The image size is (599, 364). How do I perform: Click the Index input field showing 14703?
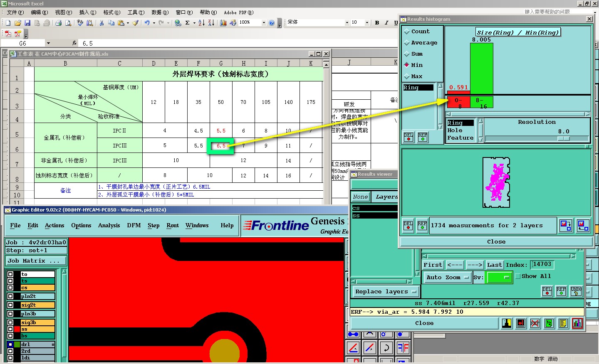pyautogui.click(x=542, y=264)
